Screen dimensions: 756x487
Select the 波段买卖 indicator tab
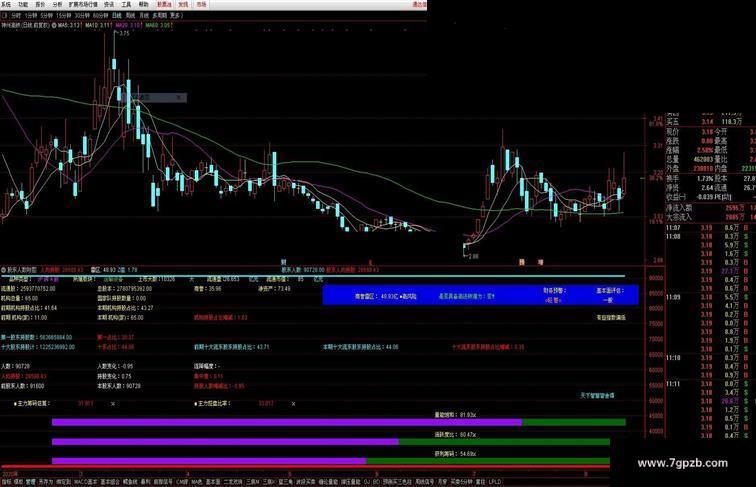point(306,482)
